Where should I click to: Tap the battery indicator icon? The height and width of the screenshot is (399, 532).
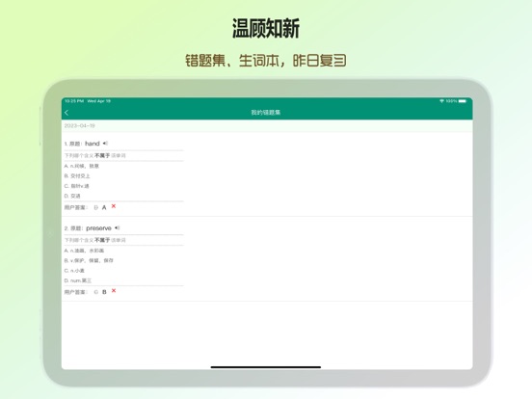pyautogui.click(x=463, y=101)
